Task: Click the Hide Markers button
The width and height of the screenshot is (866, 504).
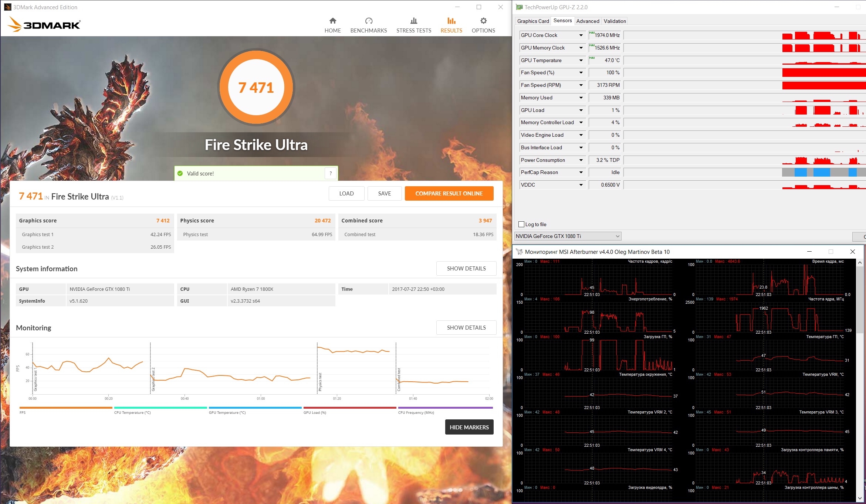Action: point(469,427)
